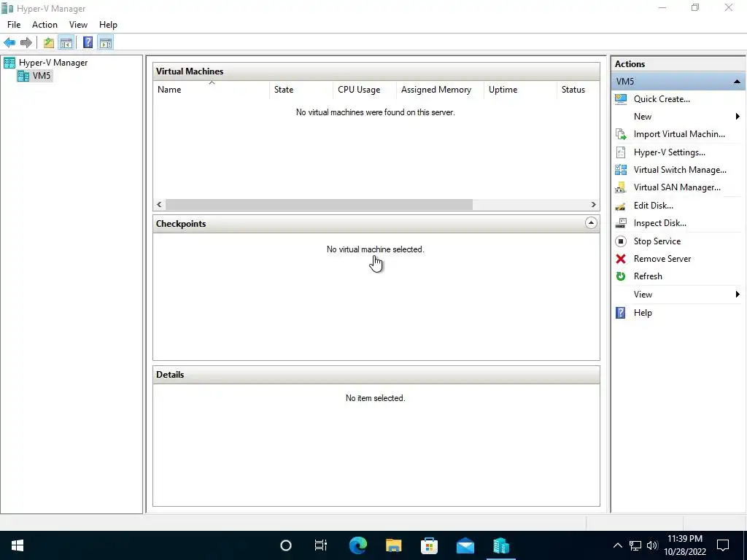Screen dimensions: 747x560
Task: Click Hyper-V Settings... action
Action: pos(670,152)
